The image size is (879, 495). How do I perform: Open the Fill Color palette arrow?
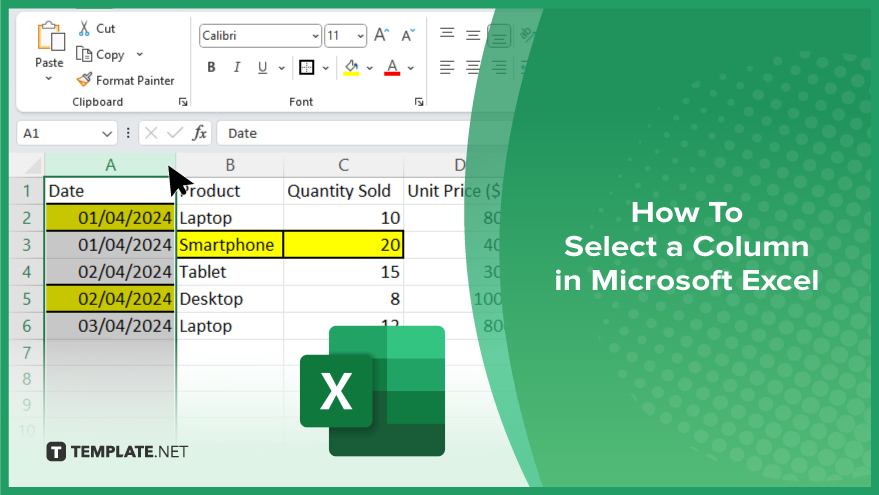pyautogui.click(x=369, y=68)
